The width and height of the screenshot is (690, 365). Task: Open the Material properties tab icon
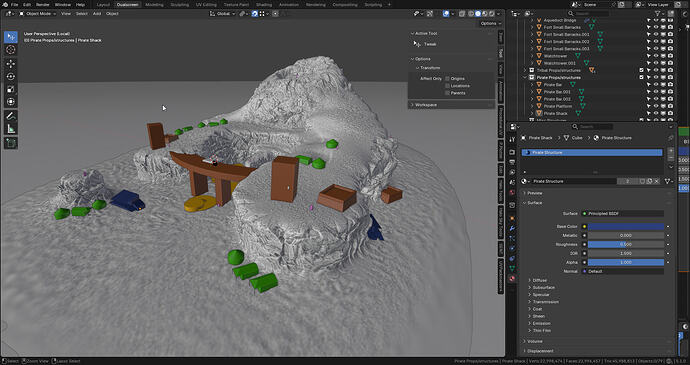[512, 279]
